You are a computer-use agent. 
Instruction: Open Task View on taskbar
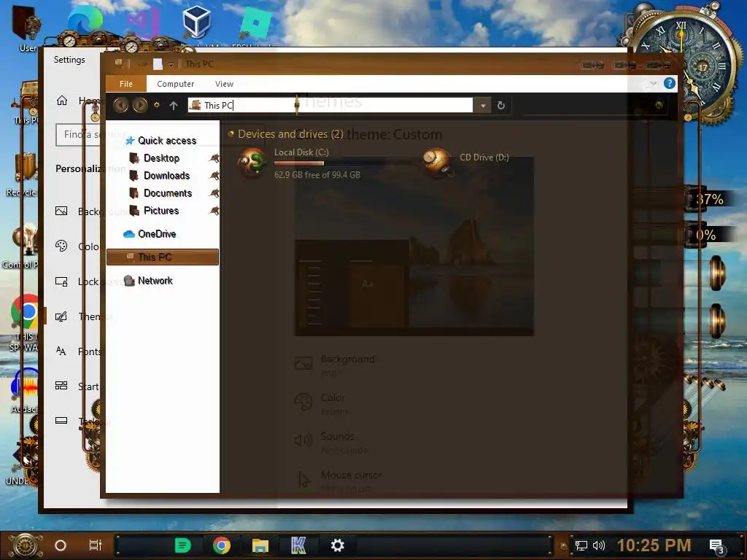pos(96,545)
